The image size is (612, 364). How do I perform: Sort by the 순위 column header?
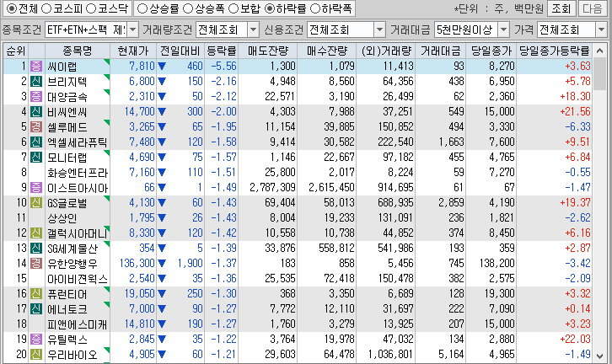tap(16, 51)
